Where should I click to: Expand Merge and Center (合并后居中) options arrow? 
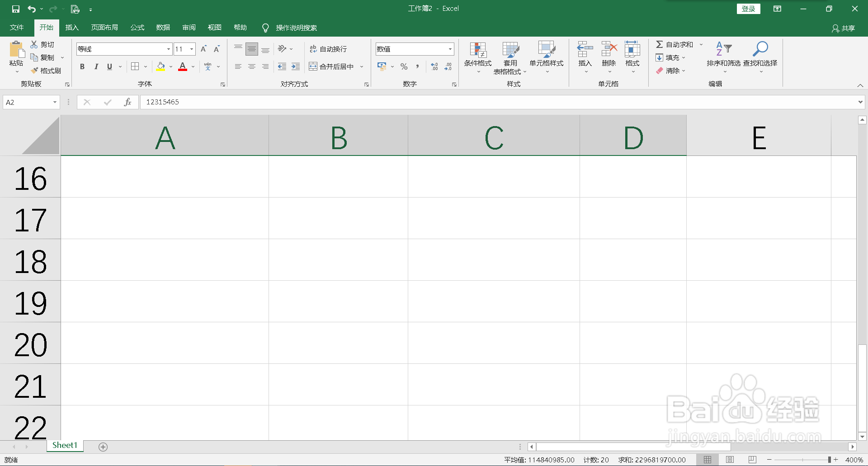(362, 66)
